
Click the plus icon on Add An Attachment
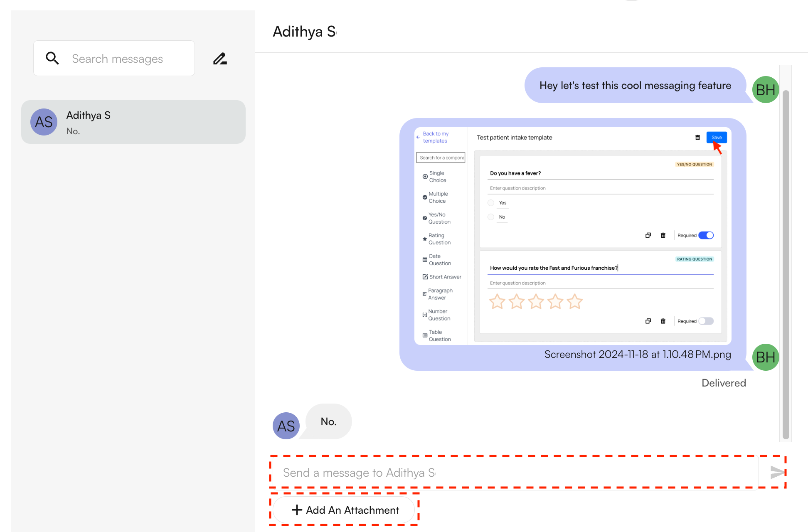[x=297, y=510]
